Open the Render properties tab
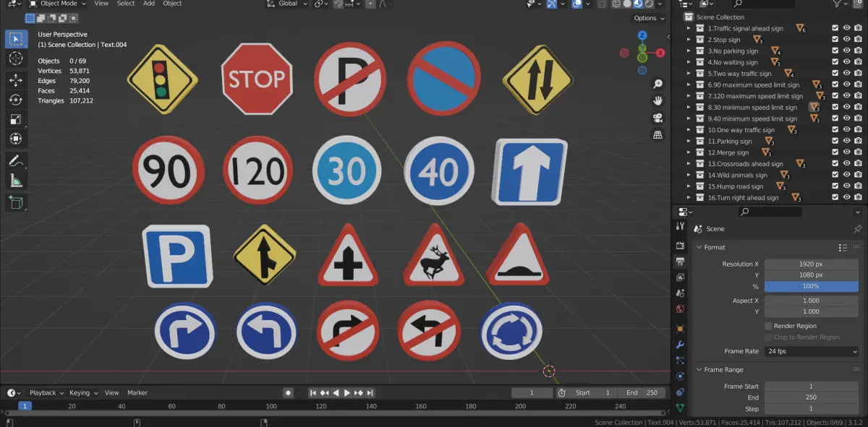Screen dimensions: 868x427 (680, 245)
